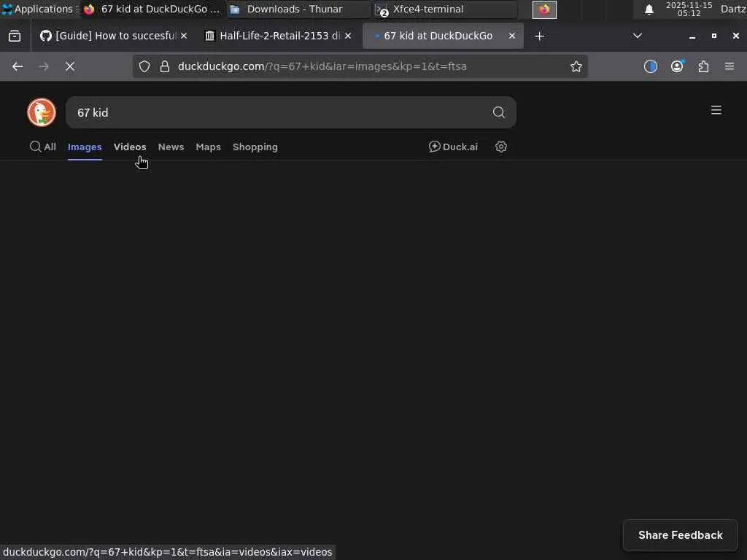Click the search magnifier icon in search box

(498, 112)
